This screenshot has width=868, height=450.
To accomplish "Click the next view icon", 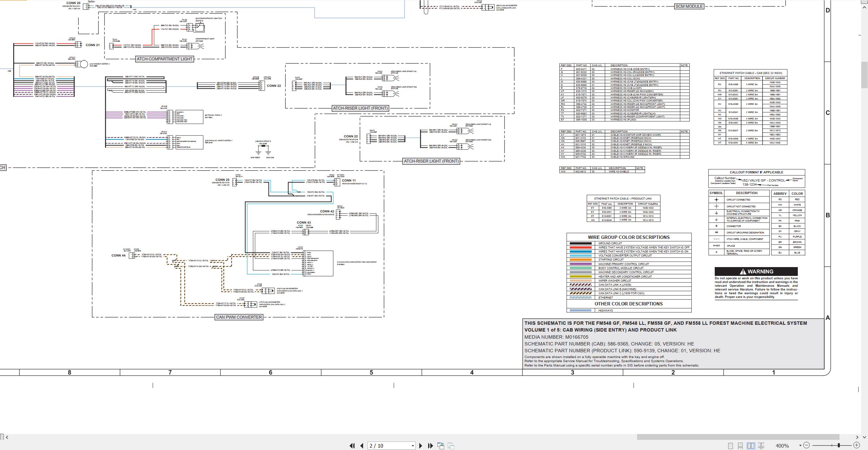I will click(x=451, y=446).
